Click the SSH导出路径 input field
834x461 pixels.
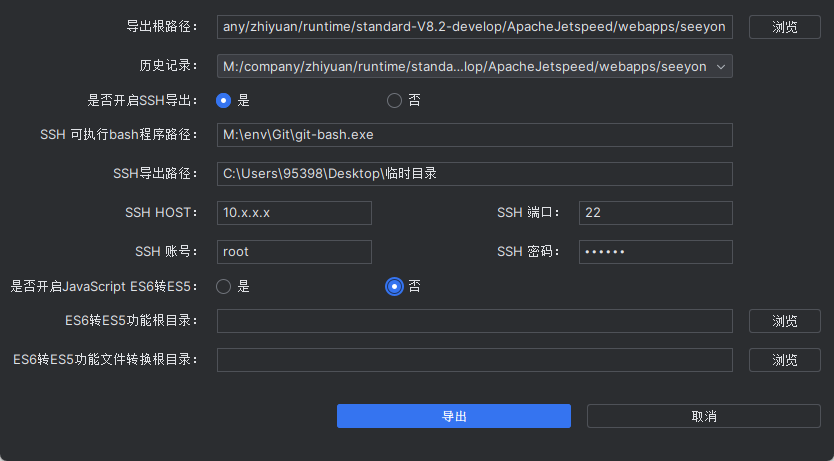click(x=474, y=174)
